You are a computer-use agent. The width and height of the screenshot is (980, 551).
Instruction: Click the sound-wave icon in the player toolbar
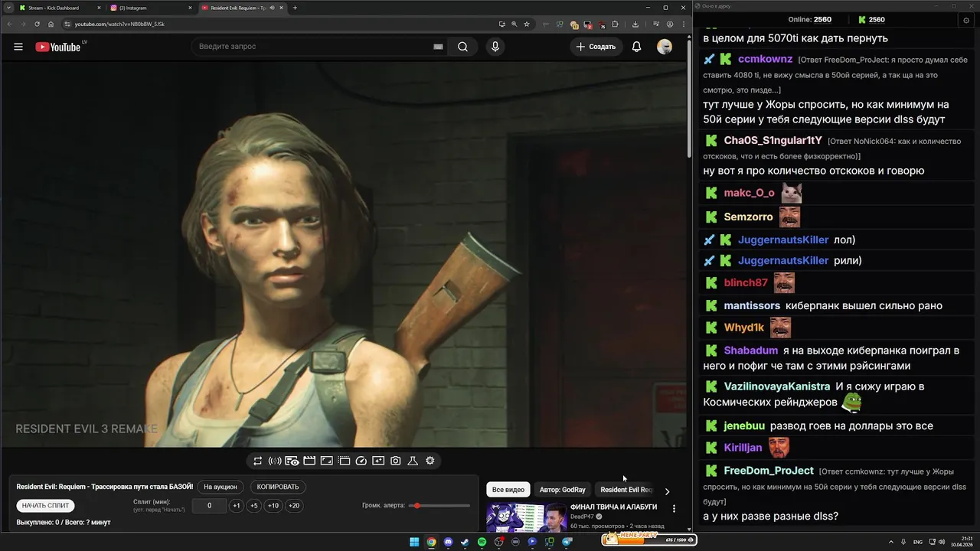pos(275,461)
